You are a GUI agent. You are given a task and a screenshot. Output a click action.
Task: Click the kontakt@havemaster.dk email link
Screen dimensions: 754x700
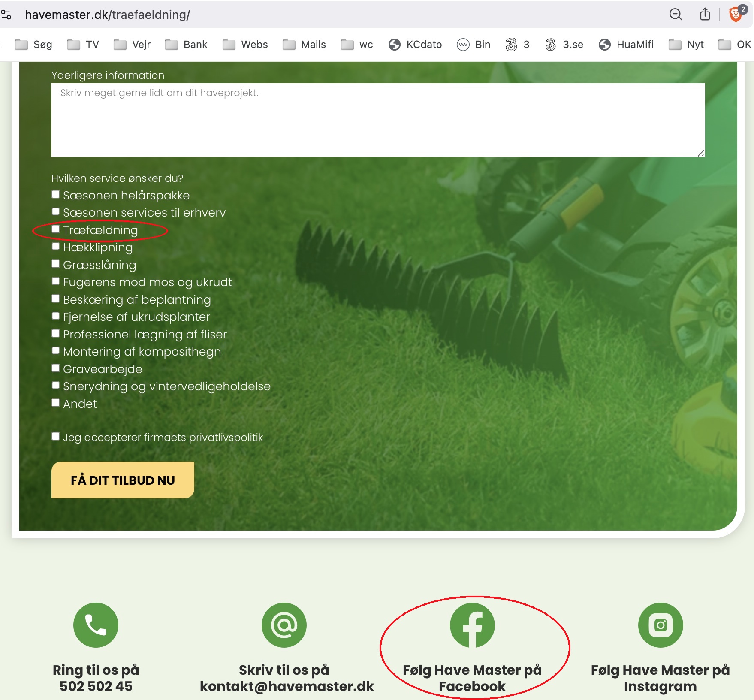[x=287, y=686]
